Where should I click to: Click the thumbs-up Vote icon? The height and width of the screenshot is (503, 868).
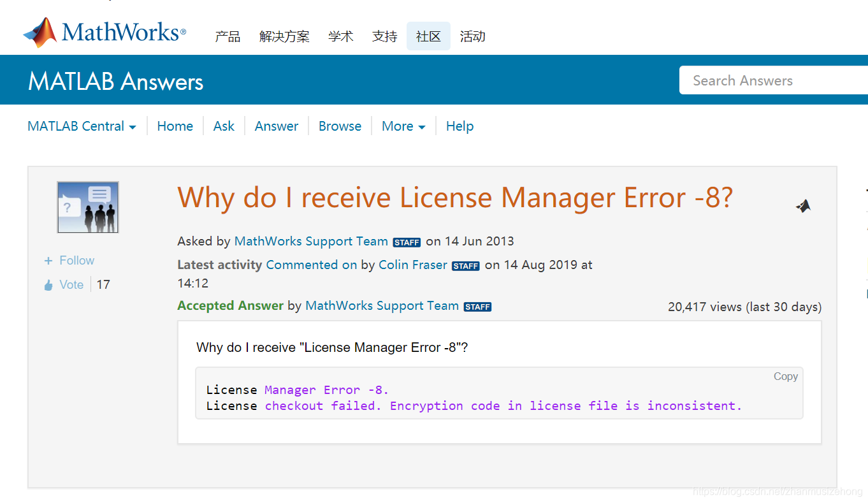click(x=48, y=285)
